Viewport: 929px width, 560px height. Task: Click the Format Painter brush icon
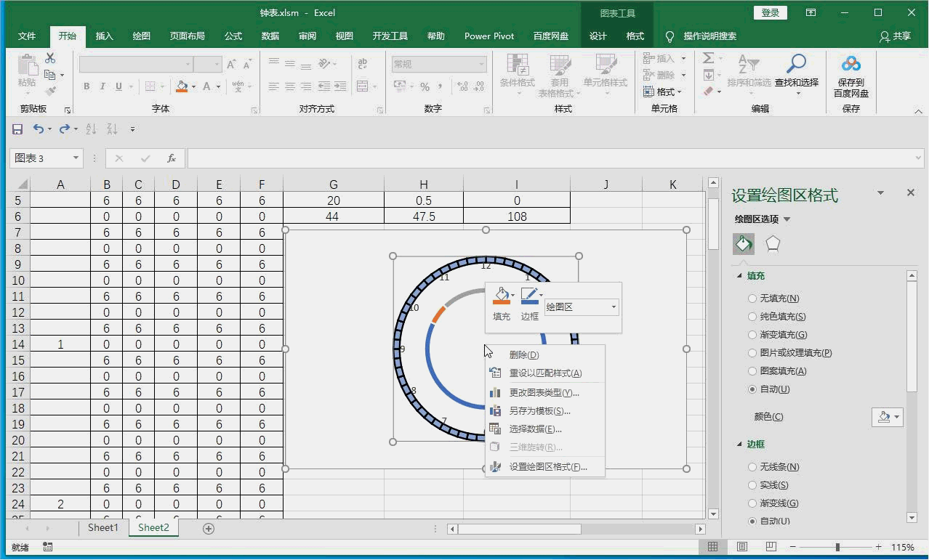pos(50,91)
